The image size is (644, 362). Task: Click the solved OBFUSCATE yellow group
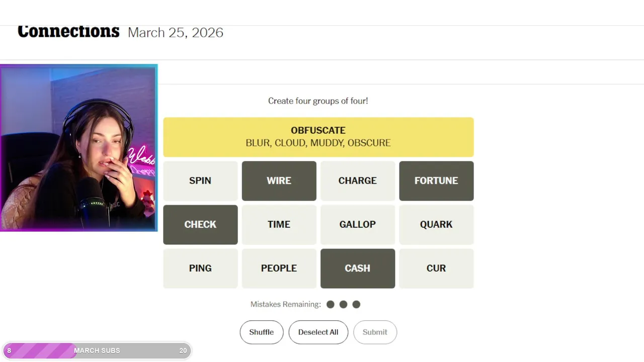point(318,137)
